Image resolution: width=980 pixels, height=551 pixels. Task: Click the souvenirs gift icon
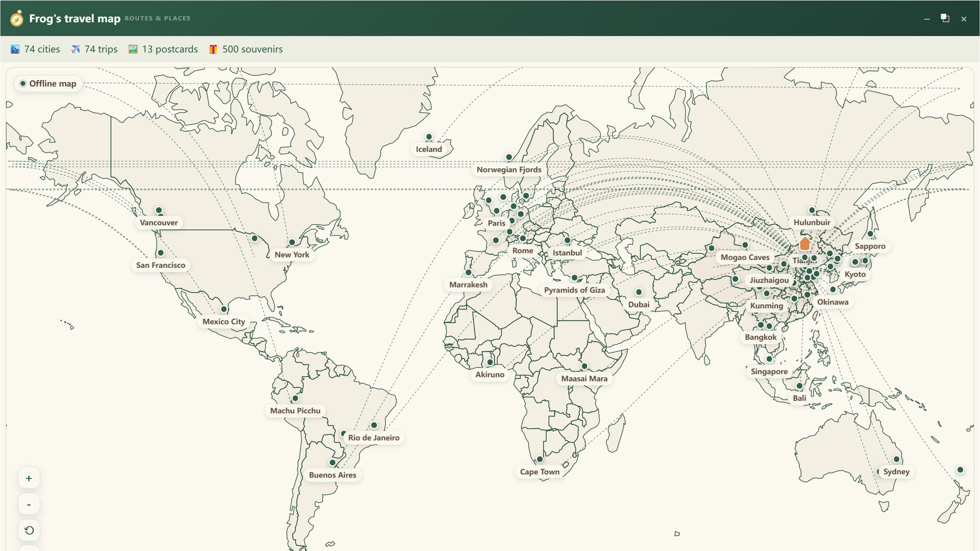[x=213, y=49]
